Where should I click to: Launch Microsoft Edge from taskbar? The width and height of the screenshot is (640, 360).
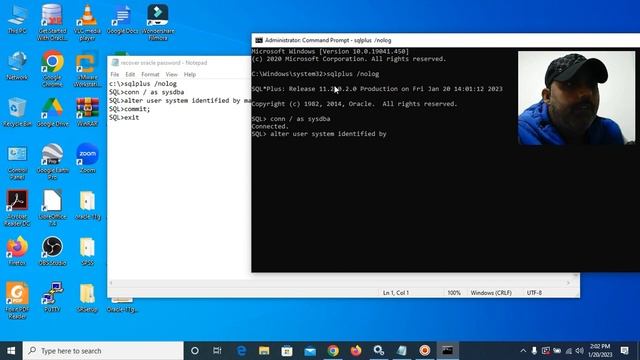[241, 351]
